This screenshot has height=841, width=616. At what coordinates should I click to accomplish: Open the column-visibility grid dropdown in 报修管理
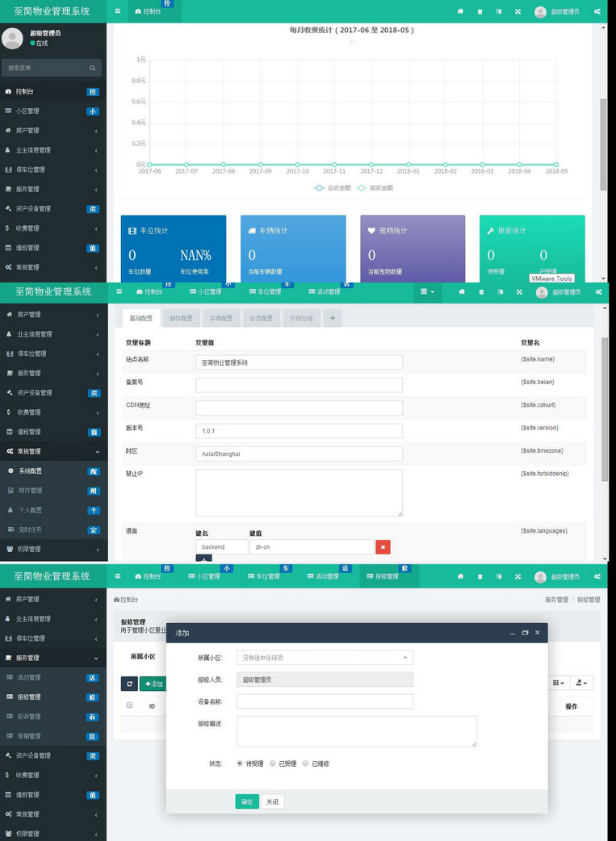tap(559, 683)
